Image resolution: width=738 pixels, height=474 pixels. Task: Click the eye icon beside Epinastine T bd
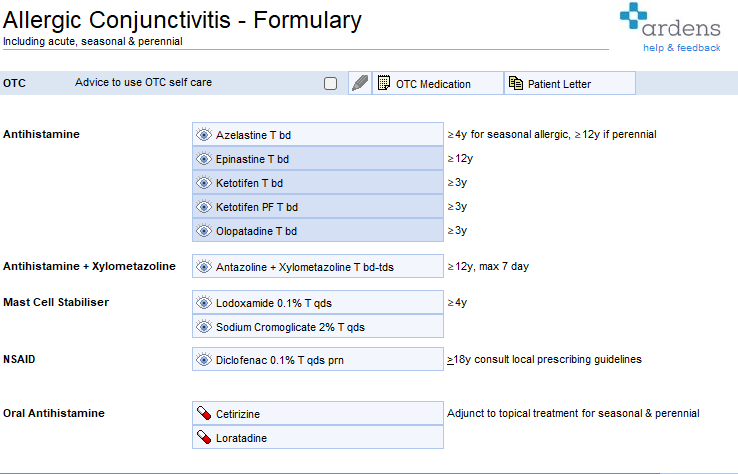pyautogui.click(x=204, y=159)
